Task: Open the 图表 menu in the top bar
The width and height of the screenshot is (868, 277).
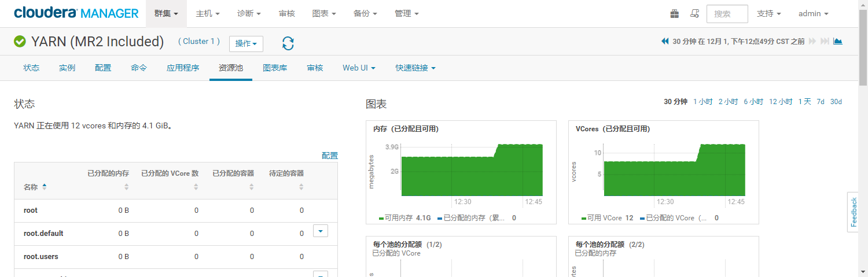Action: [324, 13]
